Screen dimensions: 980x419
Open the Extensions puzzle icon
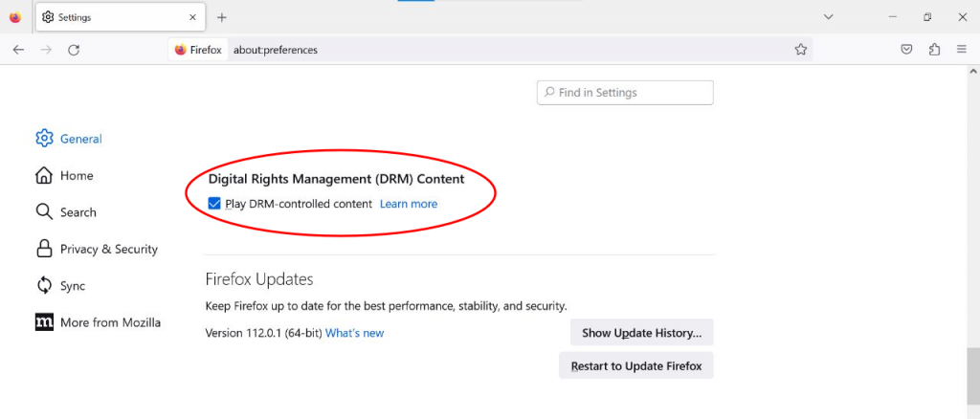coord(935,50)
